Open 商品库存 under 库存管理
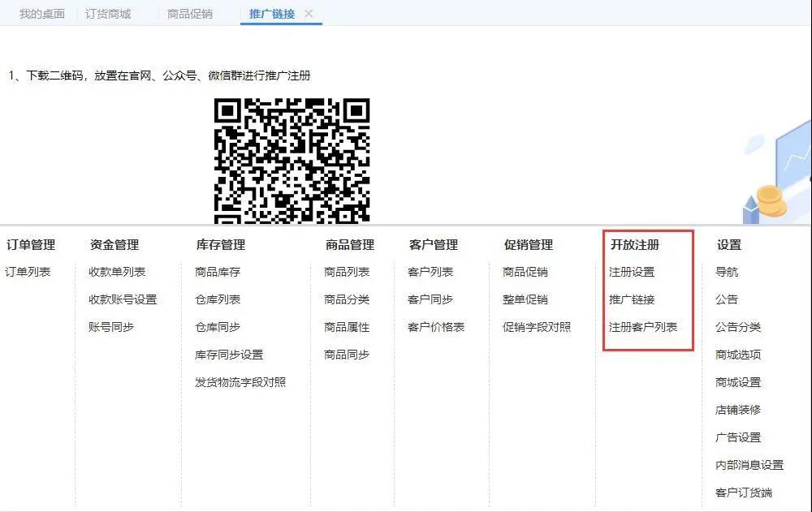The width and height of the screenshot is (812, 512). pos(218,272)
